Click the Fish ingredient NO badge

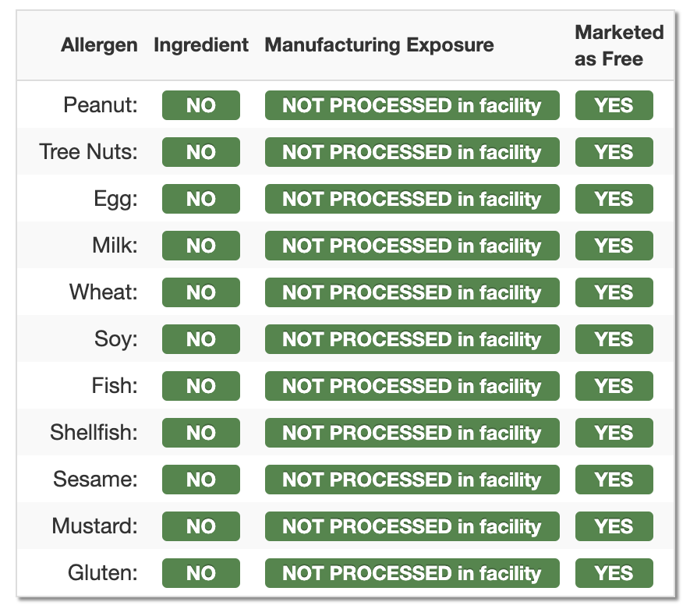[201, 386]
